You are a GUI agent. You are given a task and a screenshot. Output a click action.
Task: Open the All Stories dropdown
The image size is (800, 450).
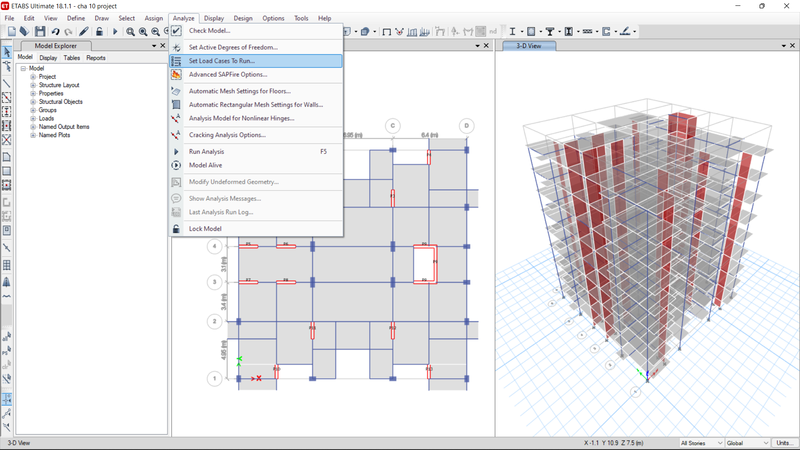click(701, 443)
